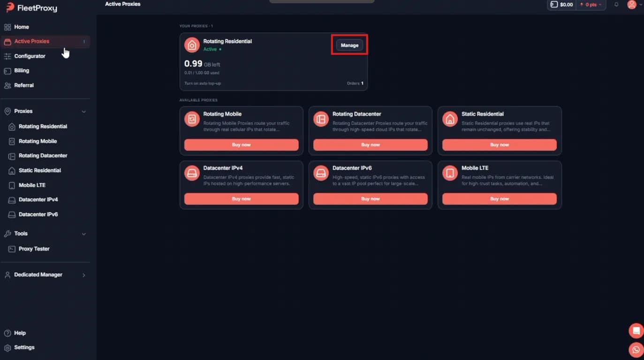Open the WhatsApp contact button
This screenshot has height=360, width=644.
636,350
